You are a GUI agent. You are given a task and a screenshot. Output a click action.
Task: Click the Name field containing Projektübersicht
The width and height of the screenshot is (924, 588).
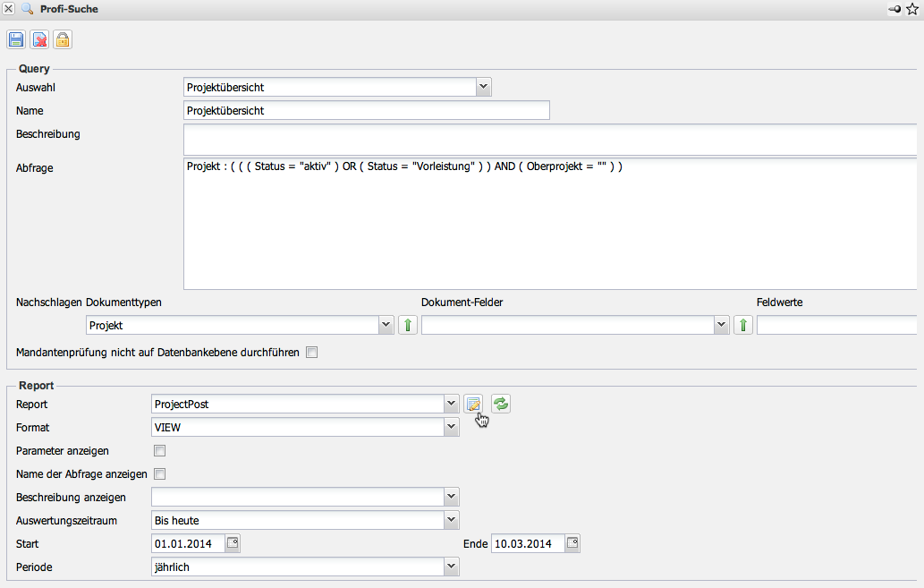(x=365, y=110)
